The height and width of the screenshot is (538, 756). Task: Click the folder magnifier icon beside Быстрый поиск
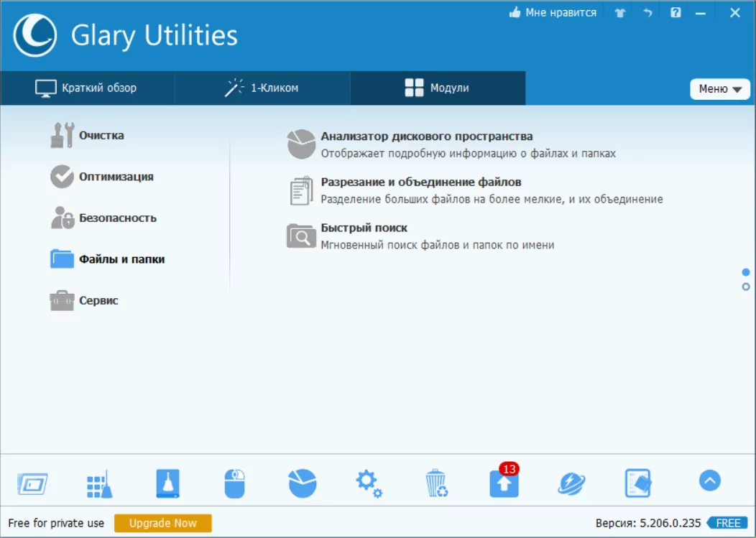point(301,236)
